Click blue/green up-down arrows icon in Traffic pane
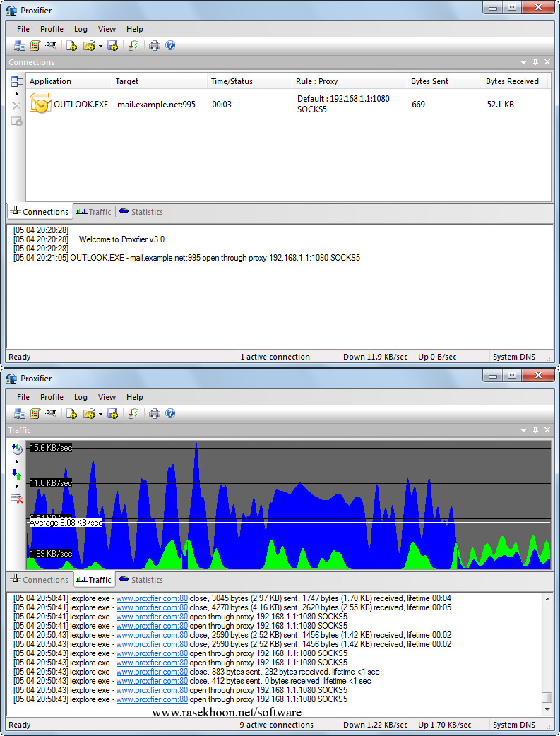Viewport: 560px width, 736px height. pyautogui.click(x=17, y=474)
